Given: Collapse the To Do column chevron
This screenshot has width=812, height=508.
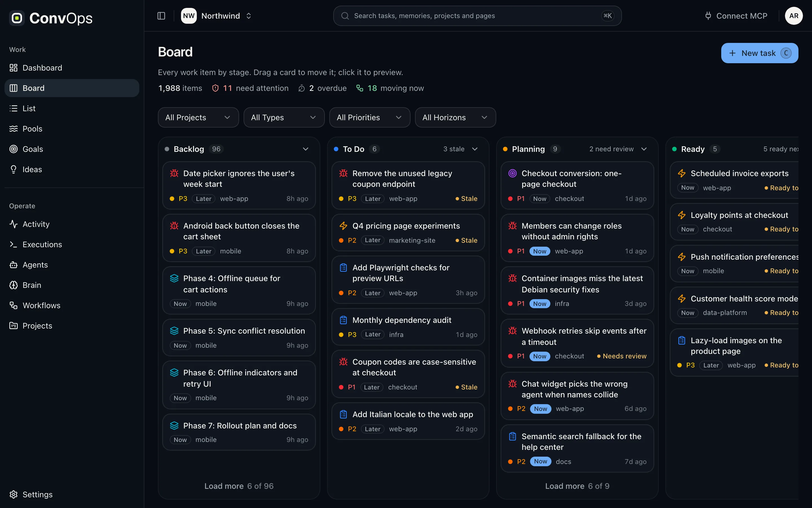Looking at the screenshot, I should [x=475, y=149].
